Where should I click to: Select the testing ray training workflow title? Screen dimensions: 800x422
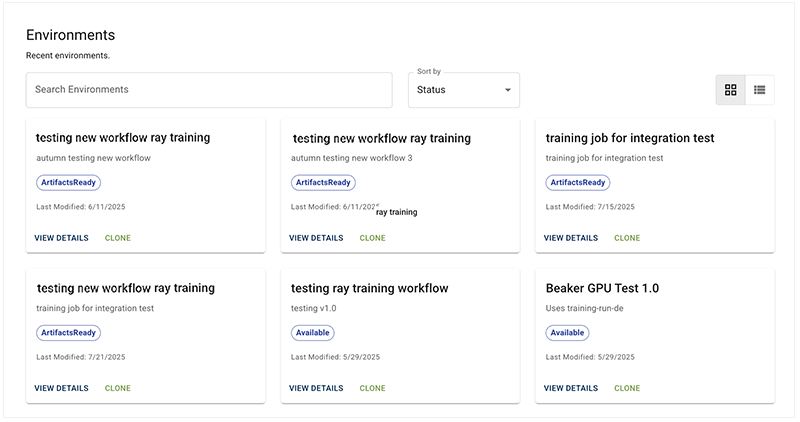[370, 288]
